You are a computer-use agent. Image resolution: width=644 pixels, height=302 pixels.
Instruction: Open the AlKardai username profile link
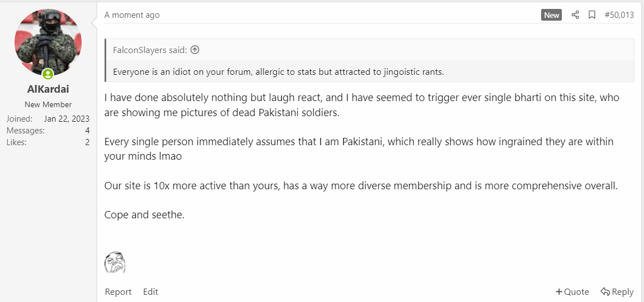[x=48, y=89]
